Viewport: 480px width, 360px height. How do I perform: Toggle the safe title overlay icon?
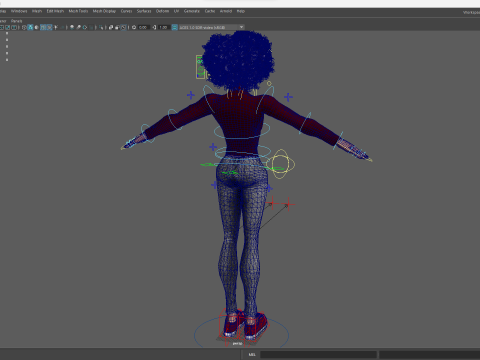point(14,27)
